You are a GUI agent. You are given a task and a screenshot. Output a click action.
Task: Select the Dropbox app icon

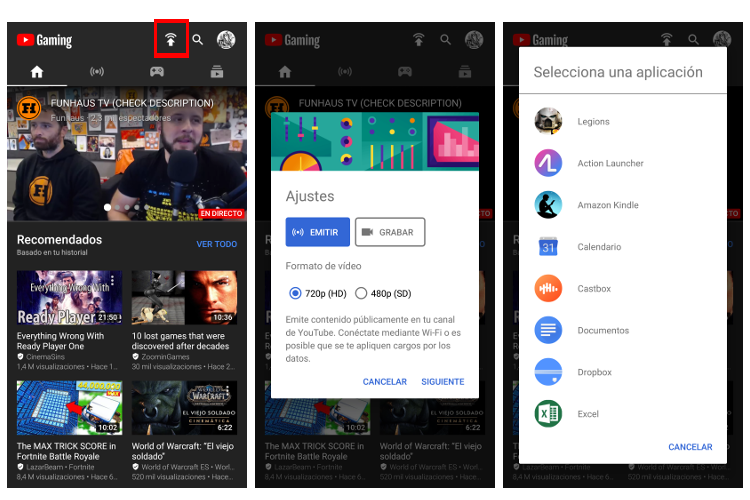[548, 372]
